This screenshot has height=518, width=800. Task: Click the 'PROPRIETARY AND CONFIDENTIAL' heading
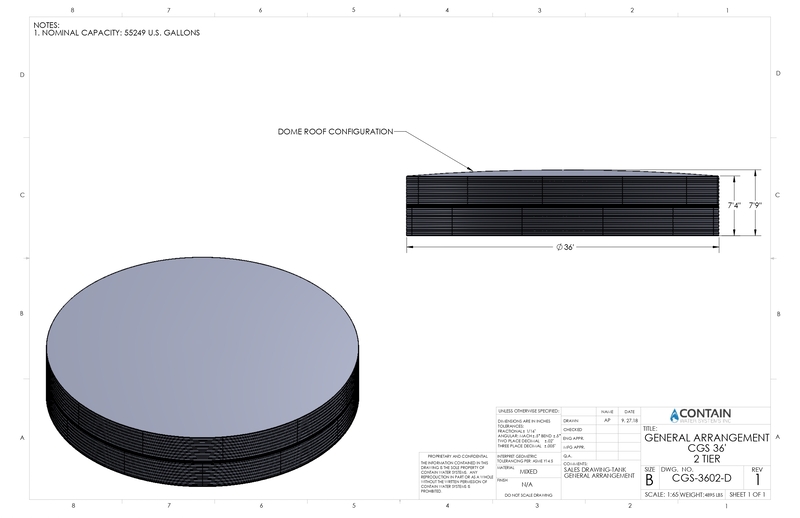[x=458, y=456]
